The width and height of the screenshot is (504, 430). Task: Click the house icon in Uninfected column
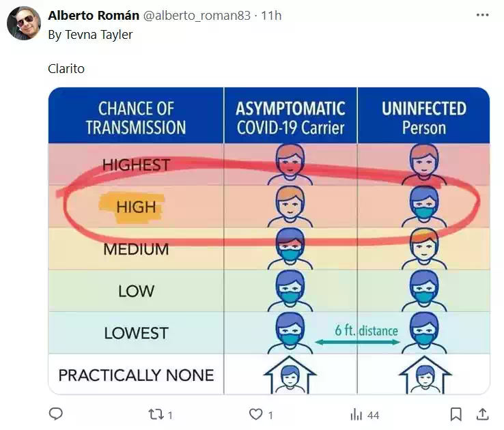[x=425, y=374]
